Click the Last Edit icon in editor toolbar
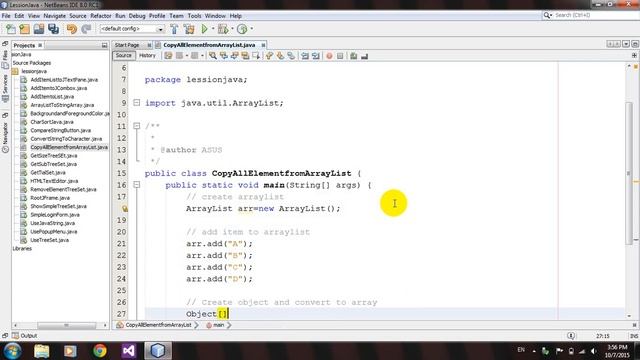 (168, 56)
